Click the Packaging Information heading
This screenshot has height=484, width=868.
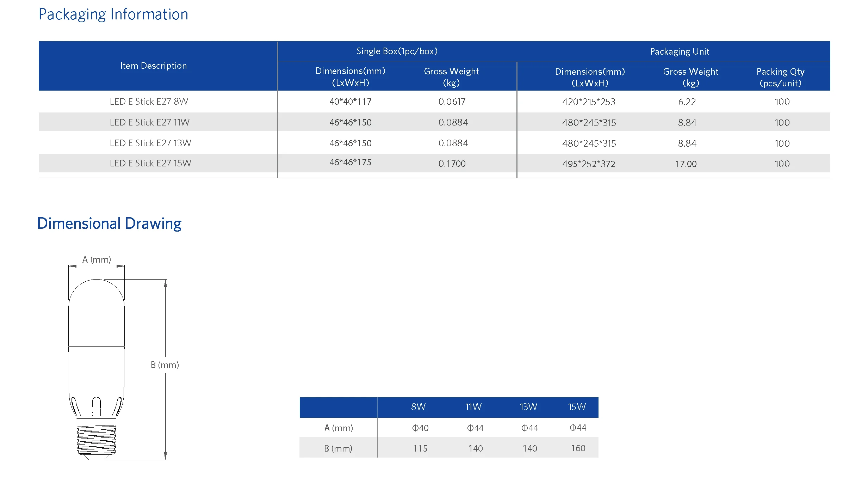click(x=113, y=15)
